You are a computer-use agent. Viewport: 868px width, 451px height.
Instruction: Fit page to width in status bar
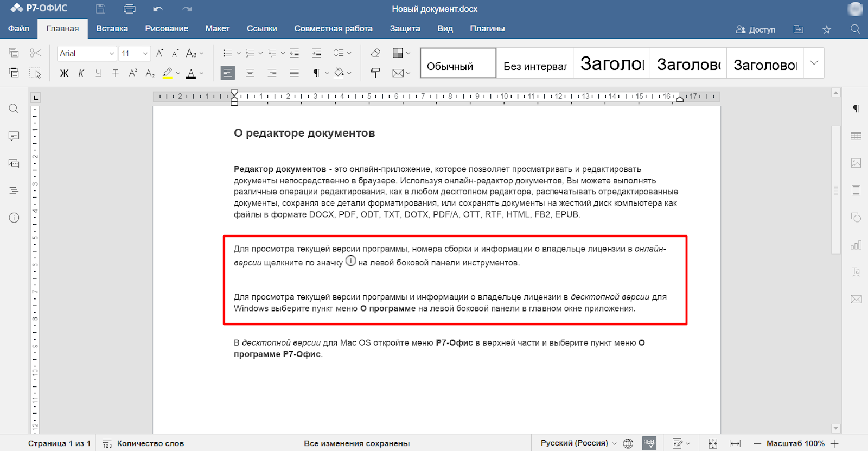[735, 443]
